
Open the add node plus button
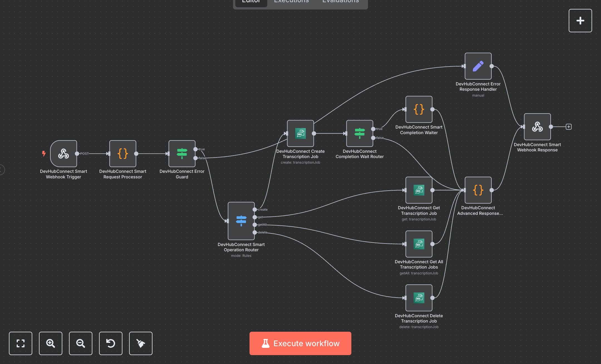pos(580,21)
